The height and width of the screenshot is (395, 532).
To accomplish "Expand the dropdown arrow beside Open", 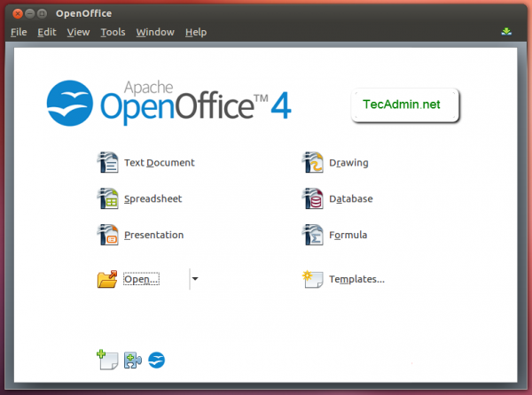I will (195, 279).
